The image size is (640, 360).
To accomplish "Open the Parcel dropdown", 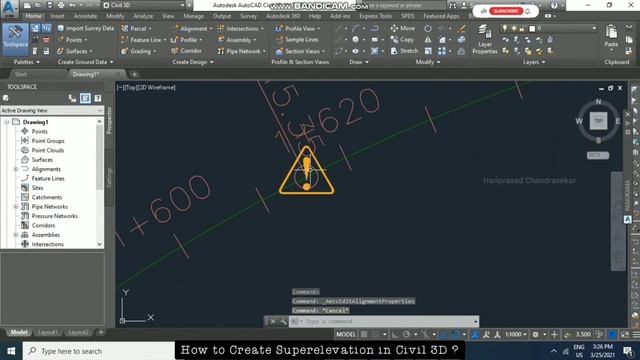I will (136, 28).
